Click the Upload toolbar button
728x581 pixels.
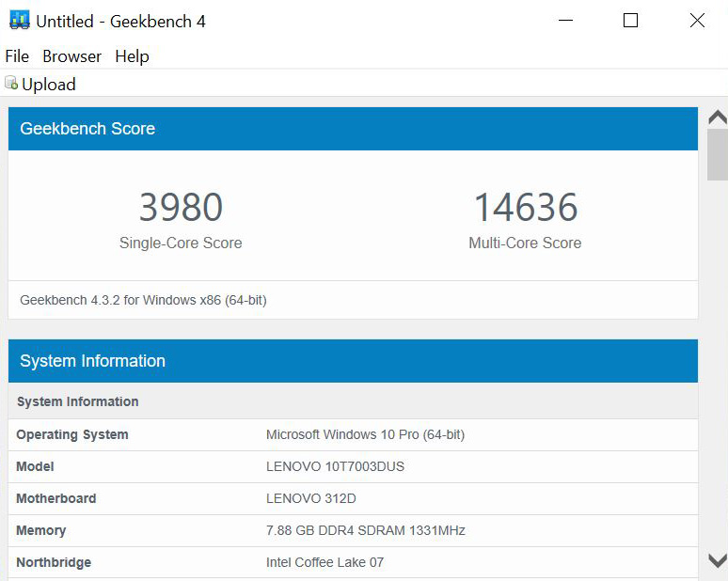(40, 84)
